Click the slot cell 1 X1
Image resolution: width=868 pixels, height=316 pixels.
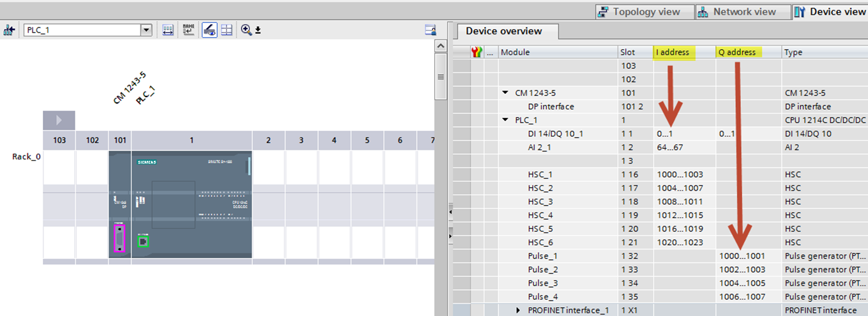click(636, 310)
